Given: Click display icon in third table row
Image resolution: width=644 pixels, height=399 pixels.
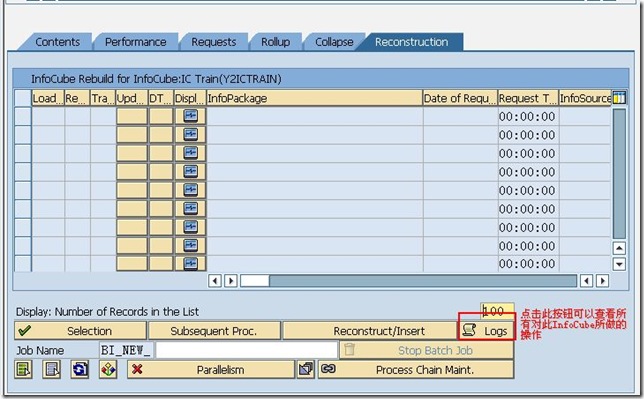Looking at the screenshot, I should pyautogui.click(x=191, y=152).
